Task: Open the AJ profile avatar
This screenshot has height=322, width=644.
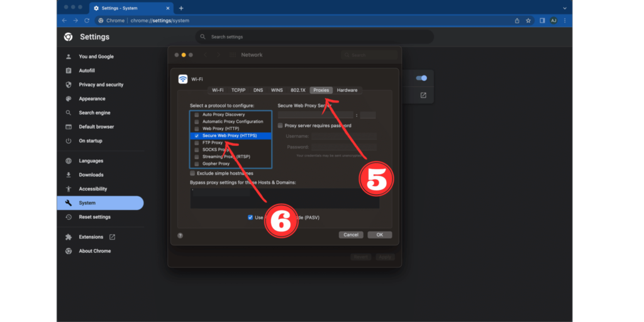Action: click(x=553, y=21)
